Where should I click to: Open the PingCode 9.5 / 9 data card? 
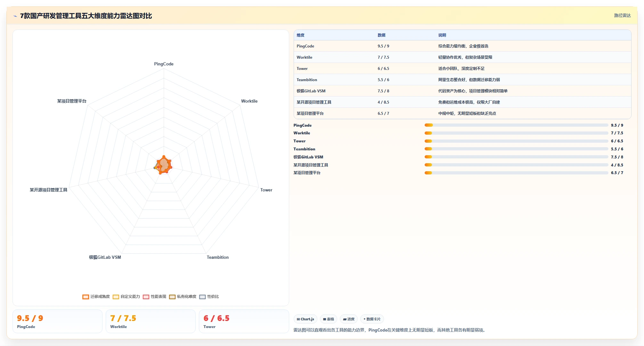(57, 321)
